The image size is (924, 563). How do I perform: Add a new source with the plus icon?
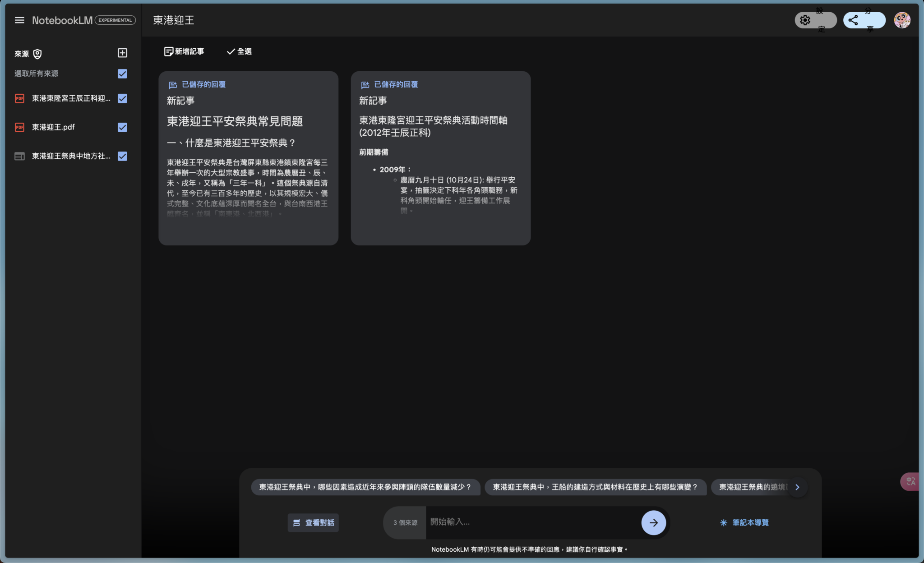(122, 53)
